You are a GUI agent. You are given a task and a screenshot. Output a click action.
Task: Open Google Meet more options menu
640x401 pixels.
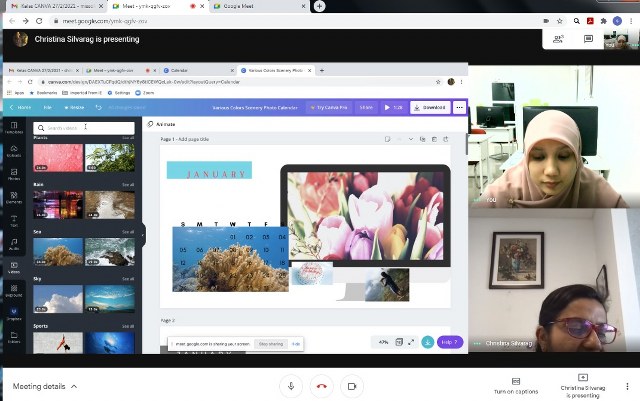pos(627,386)
